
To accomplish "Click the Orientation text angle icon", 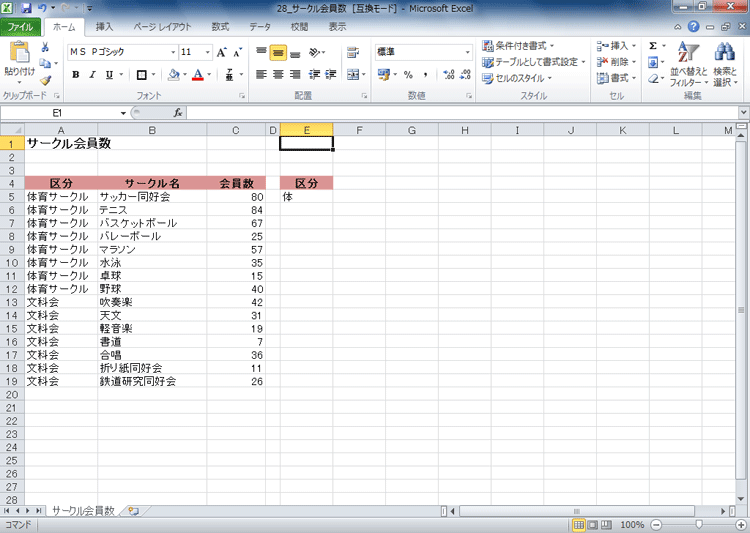I will [315, 52].
